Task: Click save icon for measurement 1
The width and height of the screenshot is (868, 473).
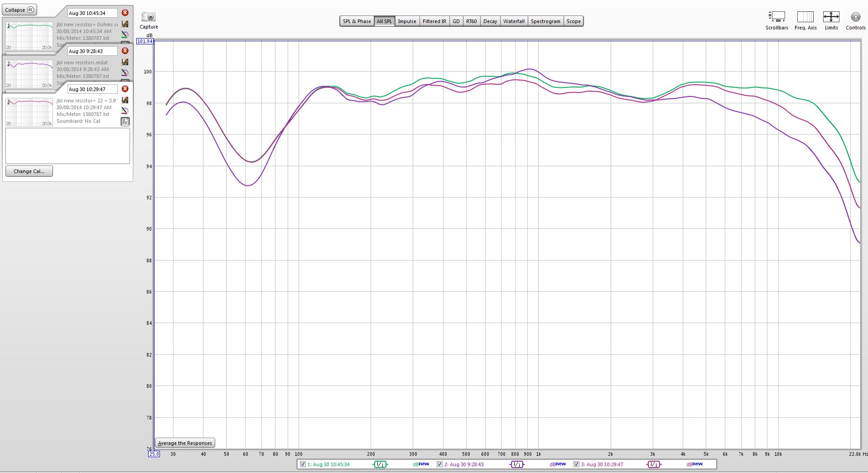Action: 125,24
